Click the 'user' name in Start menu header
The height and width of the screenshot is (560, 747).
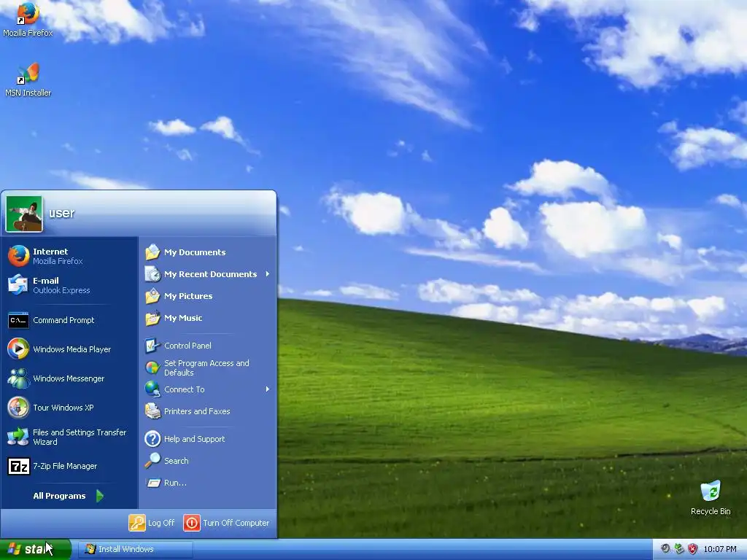pos(62,213)
